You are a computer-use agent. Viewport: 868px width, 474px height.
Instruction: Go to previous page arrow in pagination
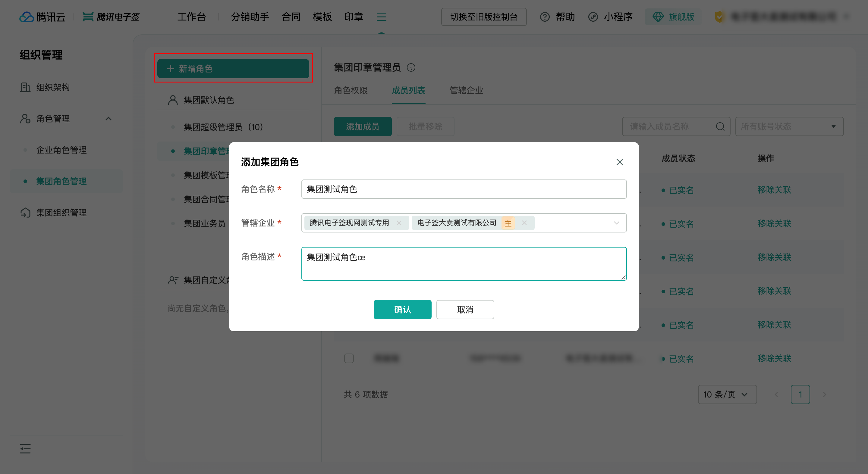click(776, 394)
